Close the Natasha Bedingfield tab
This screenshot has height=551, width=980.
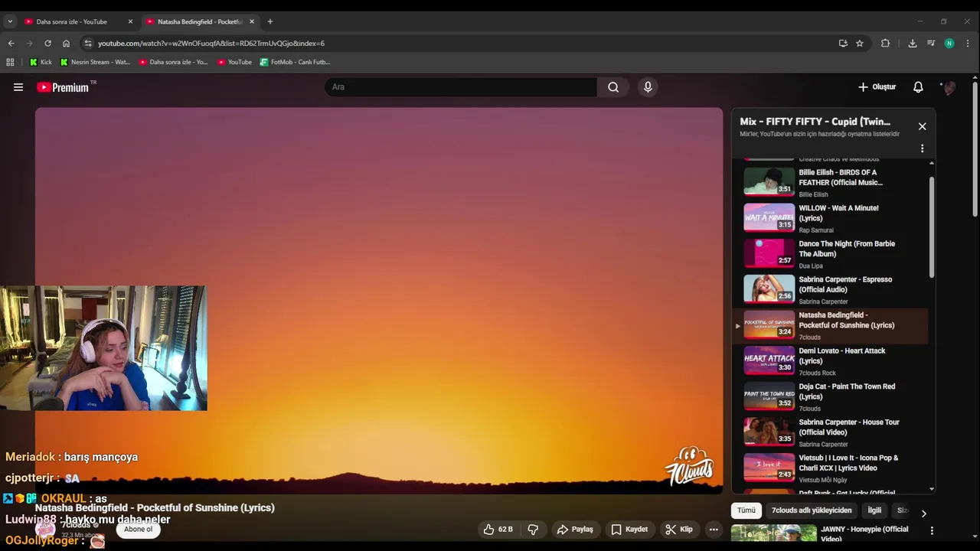[x=252, y=21]
